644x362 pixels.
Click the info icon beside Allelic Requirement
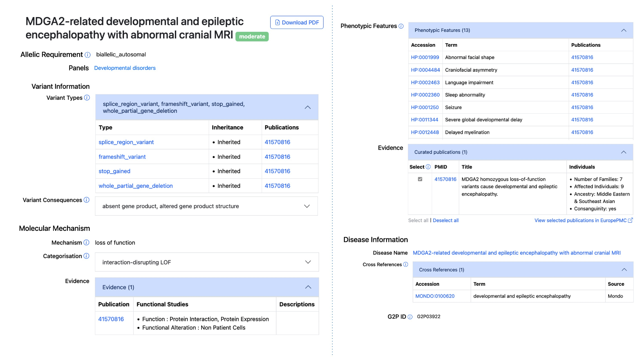[x=88, y=55]
